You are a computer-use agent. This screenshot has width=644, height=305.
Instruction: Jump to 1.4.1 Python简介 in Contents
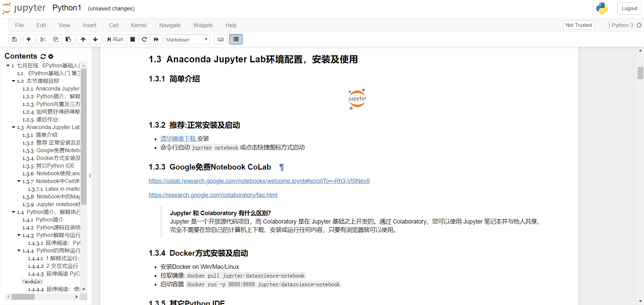[43, 220]
